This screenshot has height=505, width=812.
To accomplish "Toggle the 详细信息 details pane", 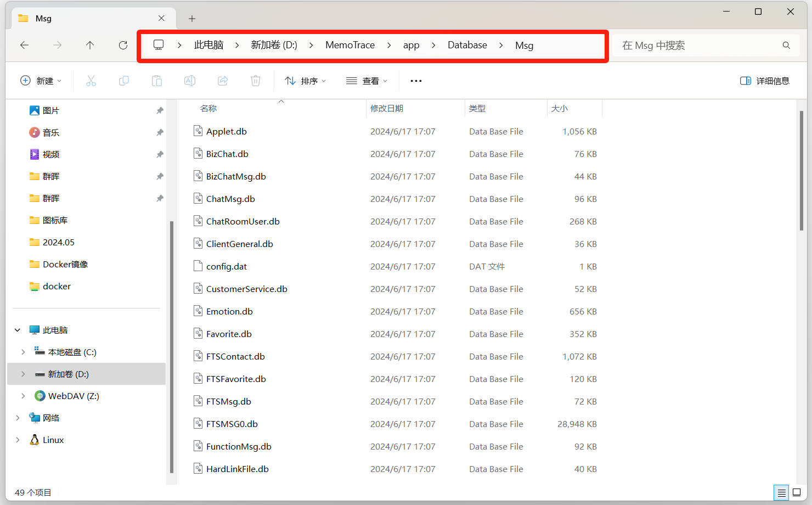I will tap(765, 81).
